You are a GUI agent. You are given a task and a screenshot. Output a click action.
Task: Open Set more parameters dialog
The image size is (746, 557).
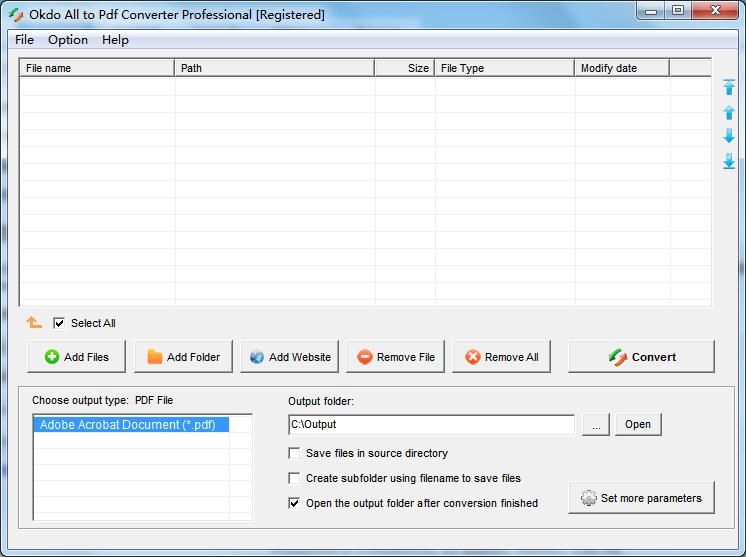[641, 498]
